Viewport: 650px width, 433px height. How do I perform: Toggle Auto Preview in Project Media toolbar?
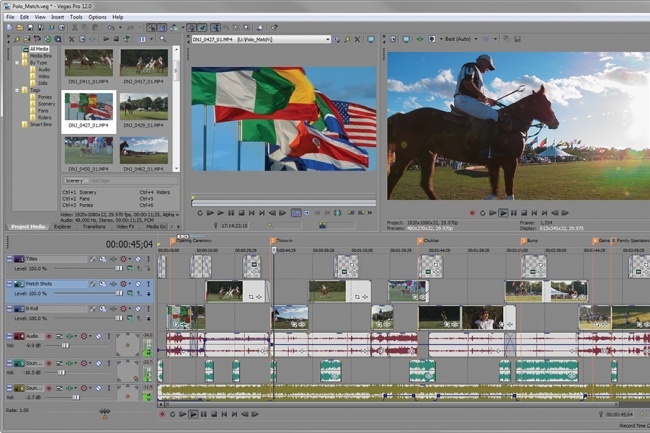pyautogui.click(x=126, y=39)
